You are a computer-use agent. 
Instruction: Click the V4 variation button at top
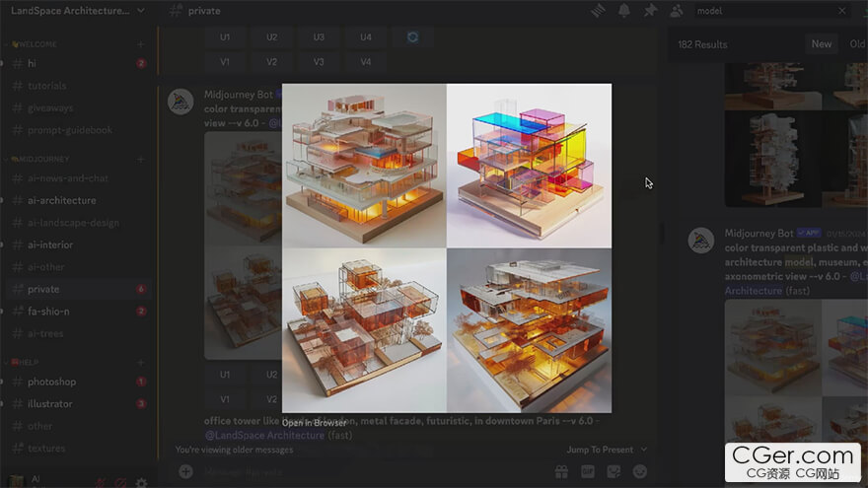(366, 62)
